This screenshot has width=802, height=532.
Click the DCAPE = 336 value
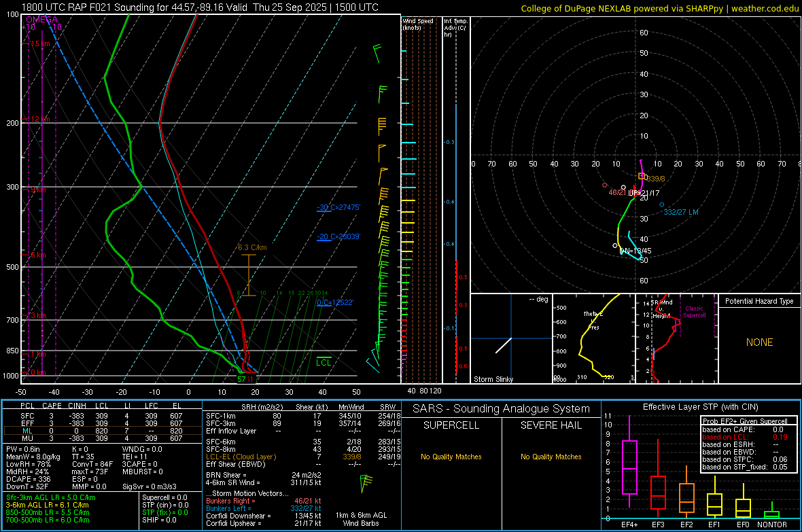(29, 479)
